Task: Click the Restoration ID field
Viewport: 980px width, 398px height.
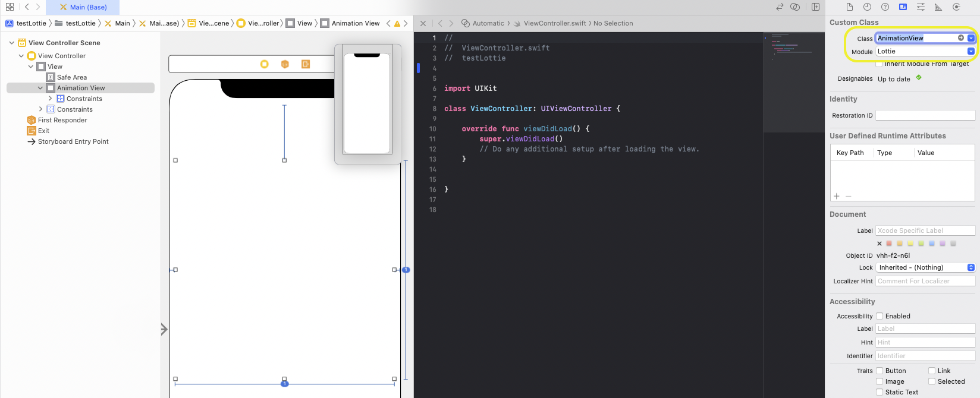Action: coord(925,115)
